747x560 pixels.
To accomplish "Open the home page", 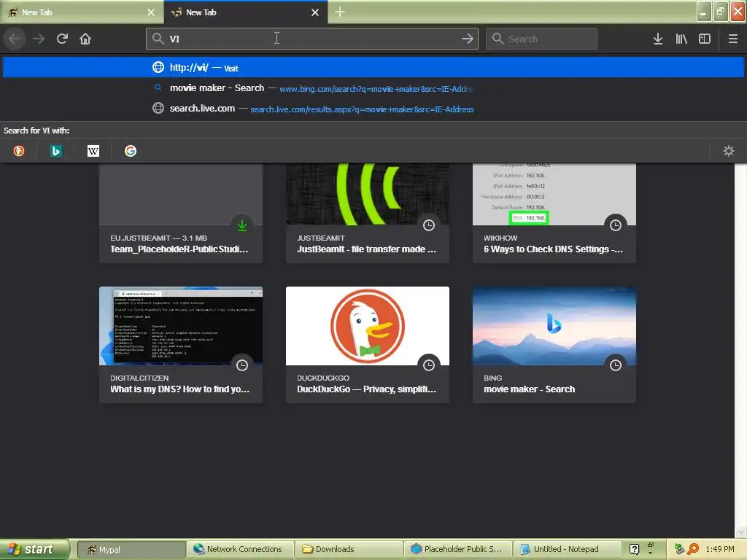I will pyautogui.click(x=85, y=39).
